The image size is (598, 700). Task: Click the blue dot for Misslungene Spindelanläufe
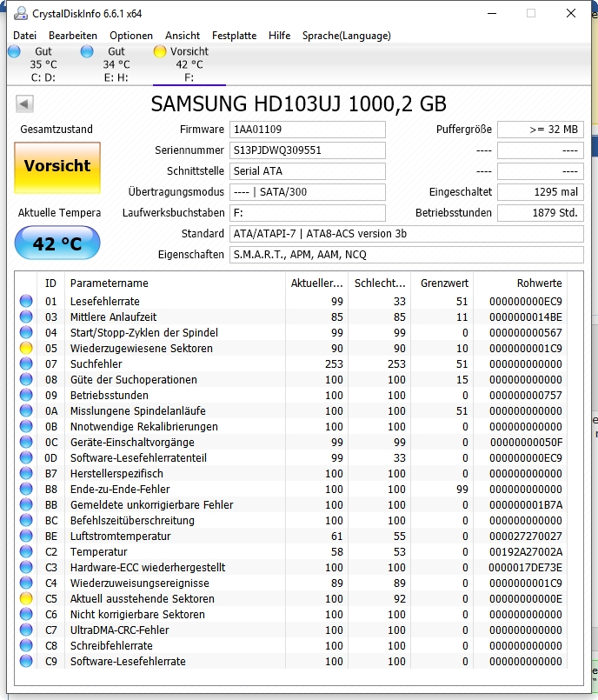pyautogui.click(x=26, y=410)
